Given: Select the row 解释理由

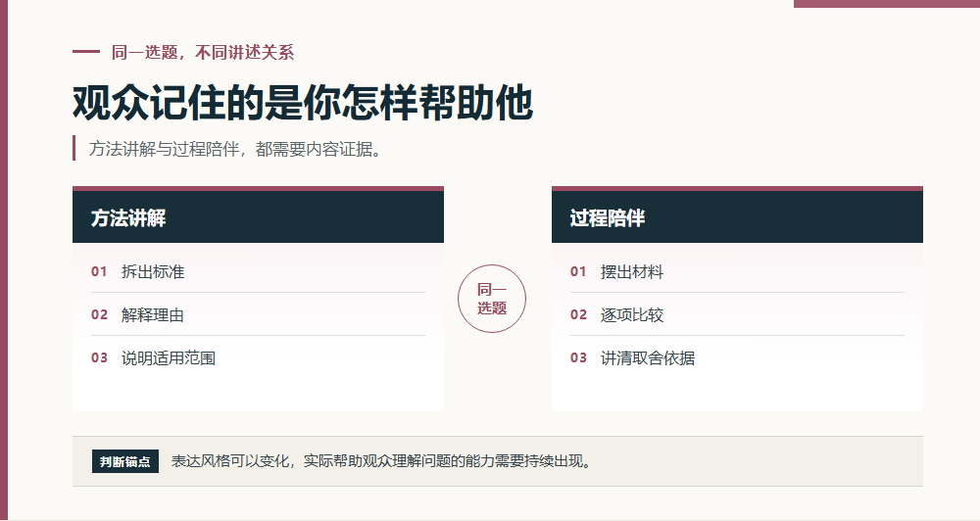Looking at the screenshot, I should pyautogui.click(x=258, y=314).
